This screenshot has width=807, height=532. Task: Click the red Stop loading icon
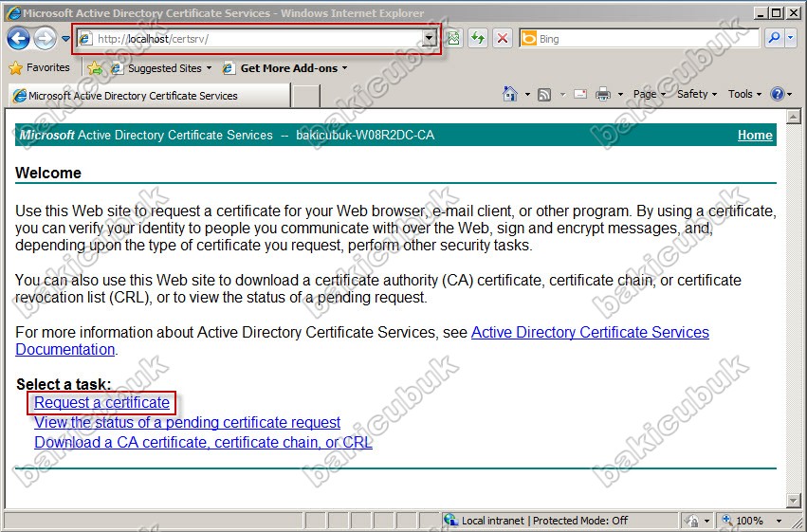[503, 39]
